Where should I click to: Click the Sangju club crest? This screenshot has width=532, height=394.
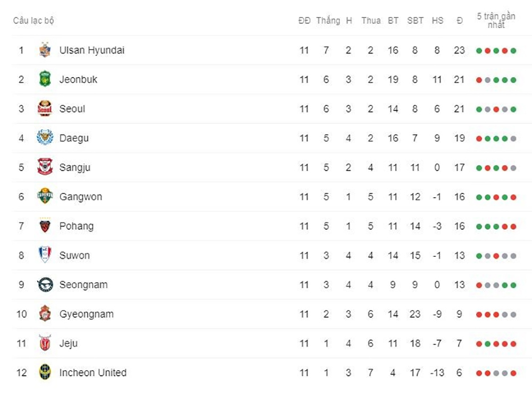click(x=45, y=167)
